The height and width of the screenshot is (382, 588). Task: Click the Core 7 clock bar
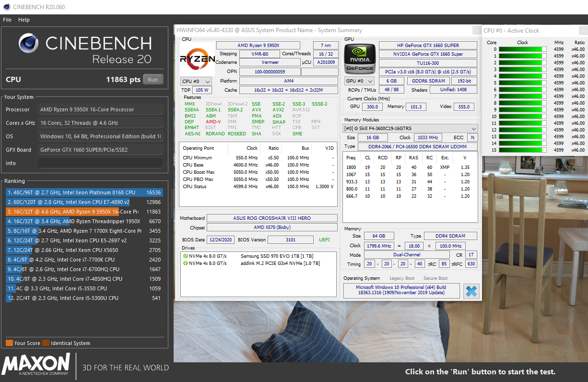tap(522, 96)
